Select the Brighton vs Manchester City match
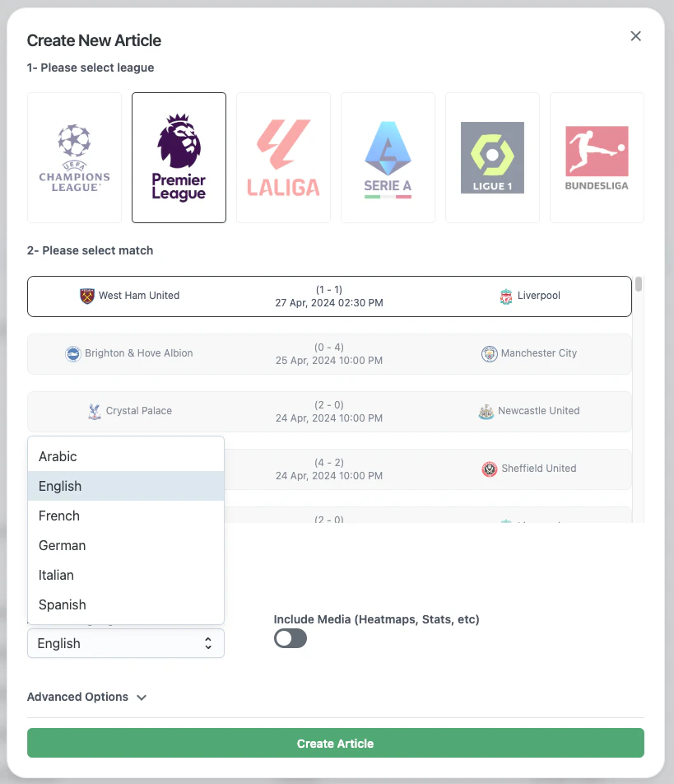 pyautogui.click(x=329, y=352)
